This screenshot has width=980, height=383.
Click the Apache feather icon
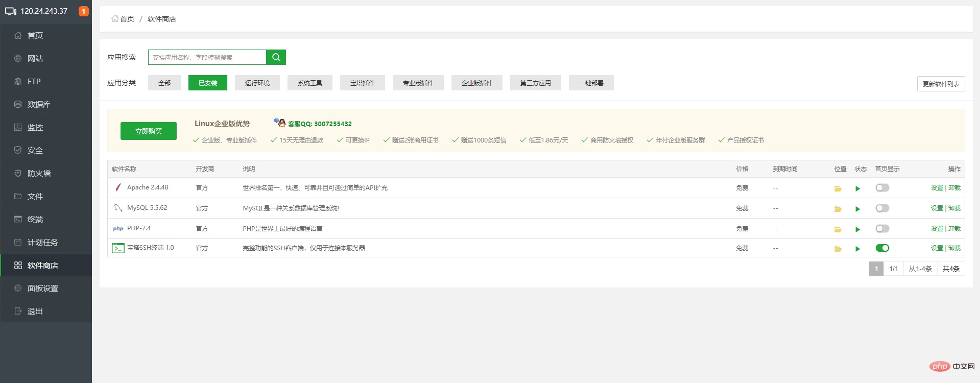tap(118, 187)
